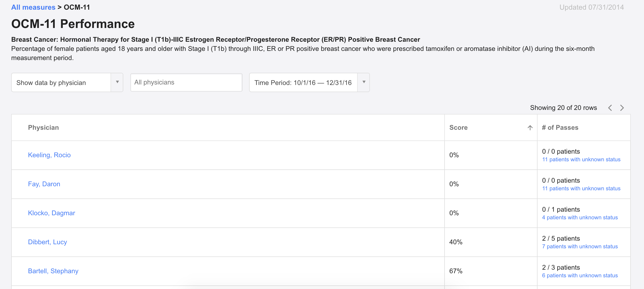The width and height of the screenshot is (644, 289).
Task: Open physician Klocko, Dagmar
Action: coord(51,213)
